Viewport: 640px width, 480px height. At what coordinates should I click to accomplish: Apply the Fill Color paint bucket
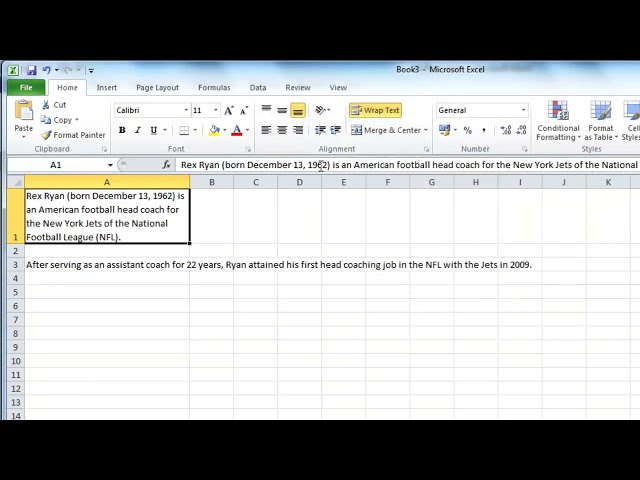pos(214,130)
